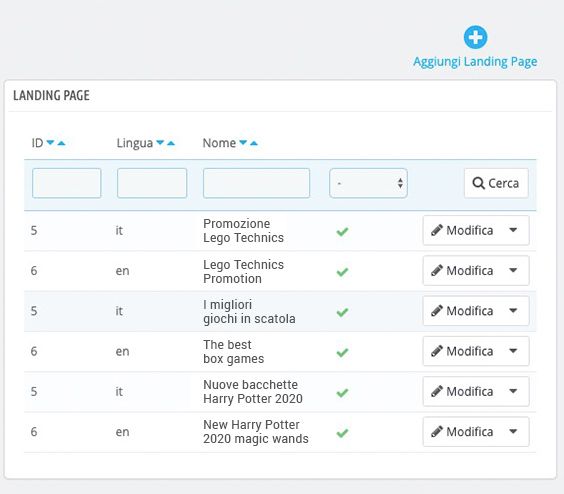Sort ID column ascending with up arrow

[x=62, y=143]
